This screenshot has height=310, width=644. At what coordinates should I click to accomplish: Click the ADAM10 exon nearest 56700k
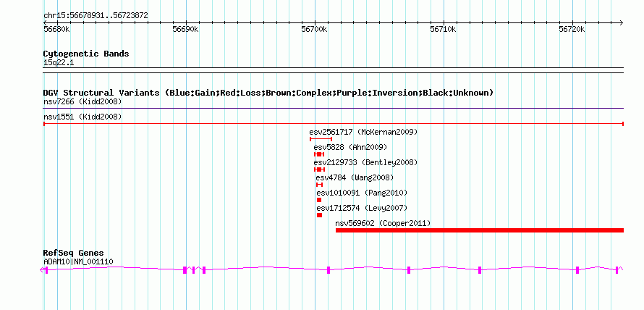click(x=329, y=270)
